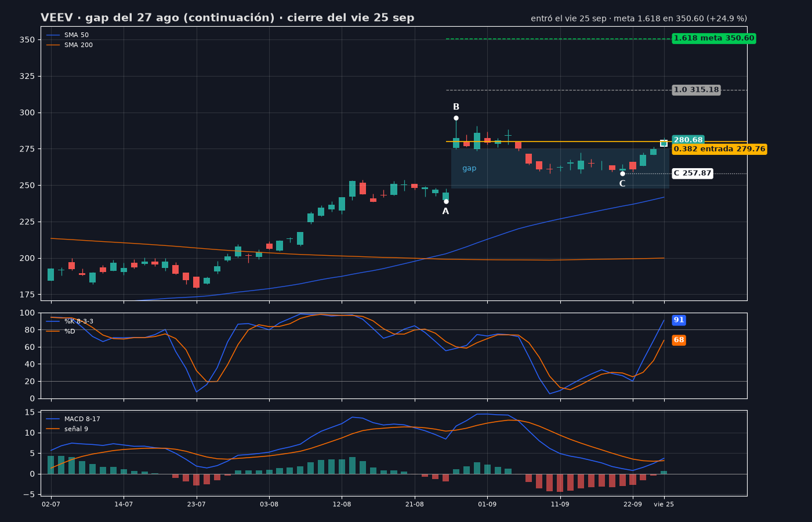Click the 80 tick on the stochastic axis
The height and width of the screenshot is (522, 812).
30,330
